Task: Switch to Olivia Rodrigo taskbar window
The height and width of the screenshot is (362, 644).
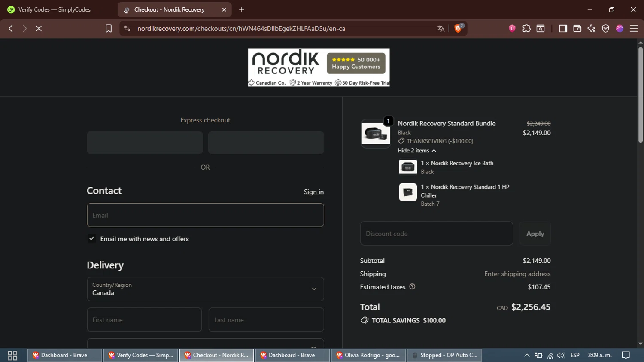Action: (368, 355)
